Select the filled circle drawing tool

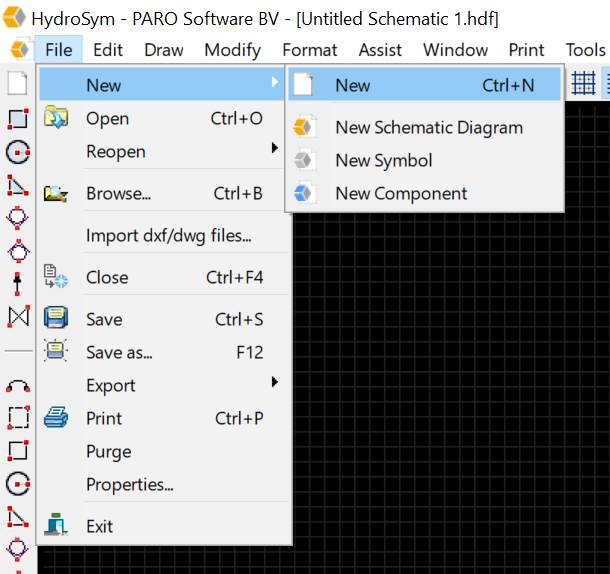click(18, 152)
